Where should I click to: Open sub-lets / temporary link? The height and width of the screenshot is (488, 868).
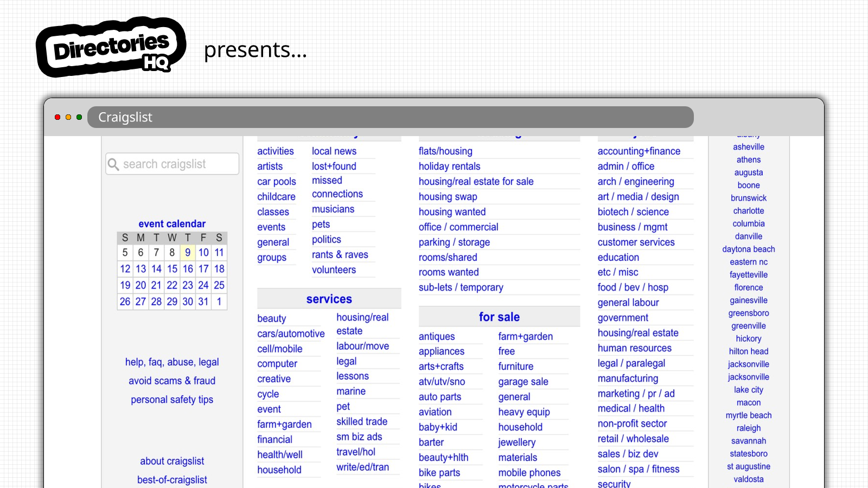pos(461,287)
